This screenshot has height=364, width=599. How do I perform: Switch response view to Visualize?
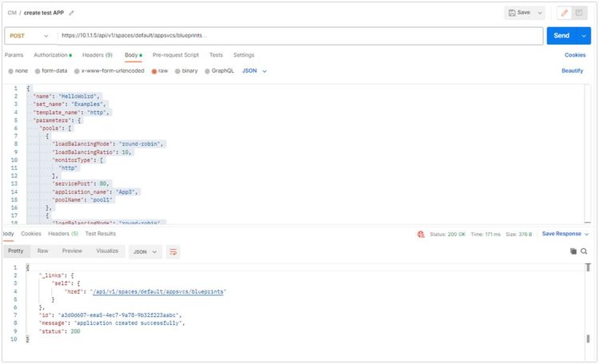pos(107,251)
